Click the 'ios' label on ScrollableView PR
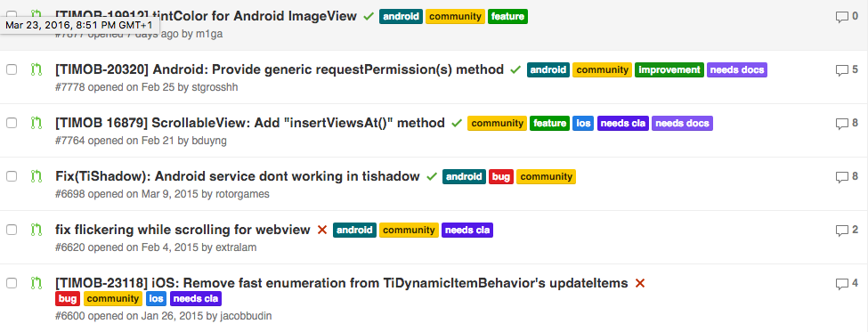Screen dimensions: 868x332 583,123
